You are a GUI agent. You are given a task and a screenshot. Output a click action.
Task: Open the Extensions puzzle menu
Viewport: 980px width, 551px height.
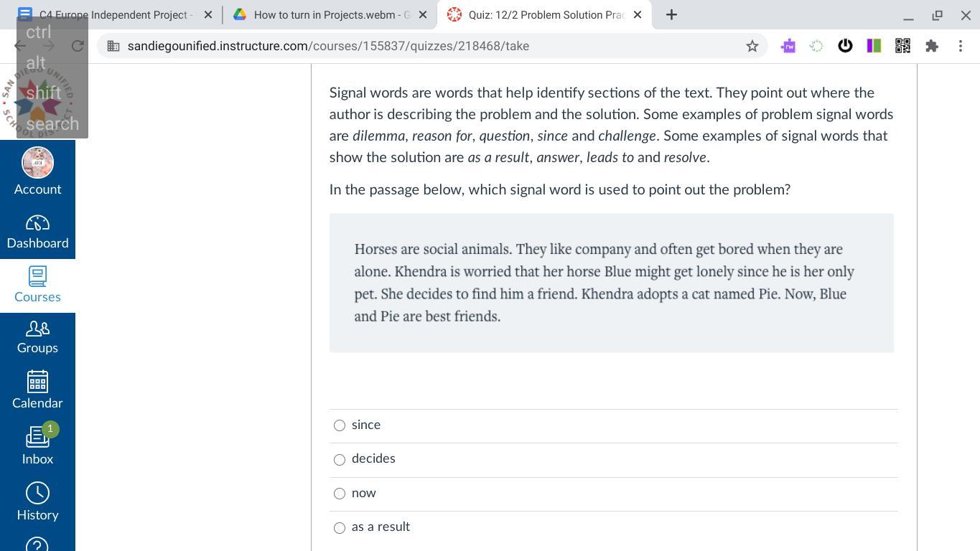[x=931, y=46]
